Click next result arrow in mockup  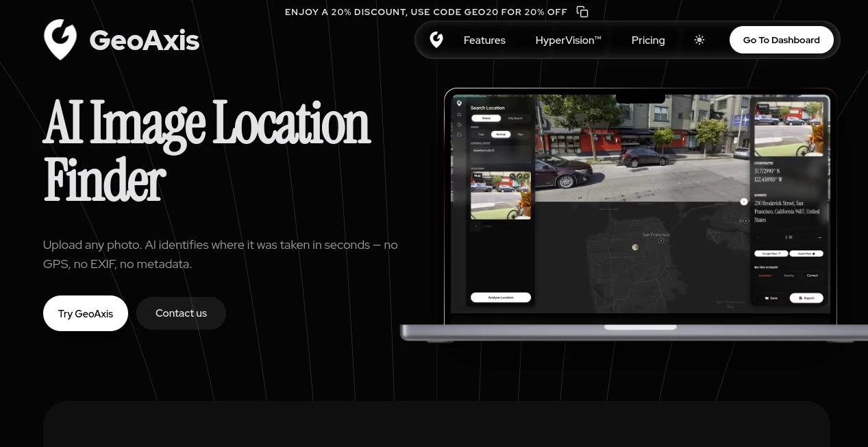pyautogui.click(x=819, y=237)
